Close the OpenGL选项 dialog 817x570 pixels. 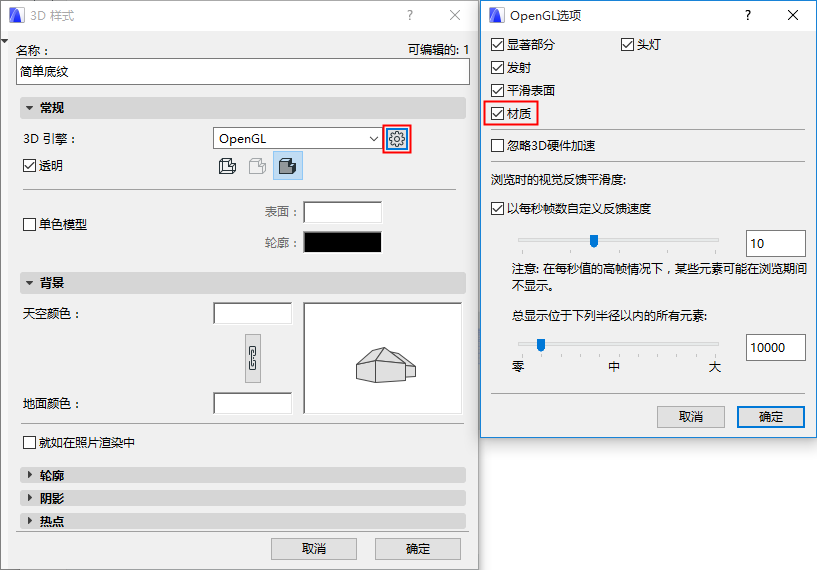pyautogui.click(x=793, y=16)
